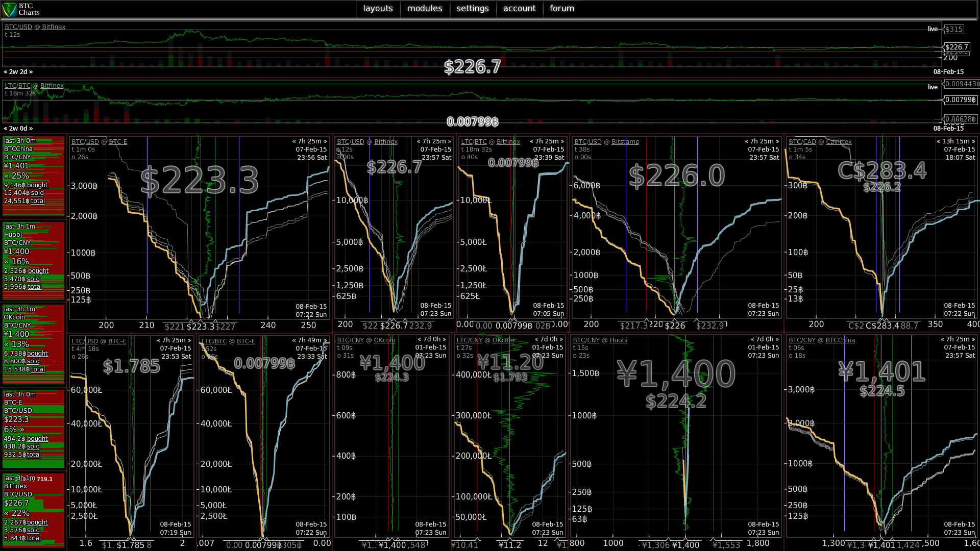The width and height of the screenshot is (980, 551).
Task: Click BTC/CAD pair link
Action: (802, 142)
